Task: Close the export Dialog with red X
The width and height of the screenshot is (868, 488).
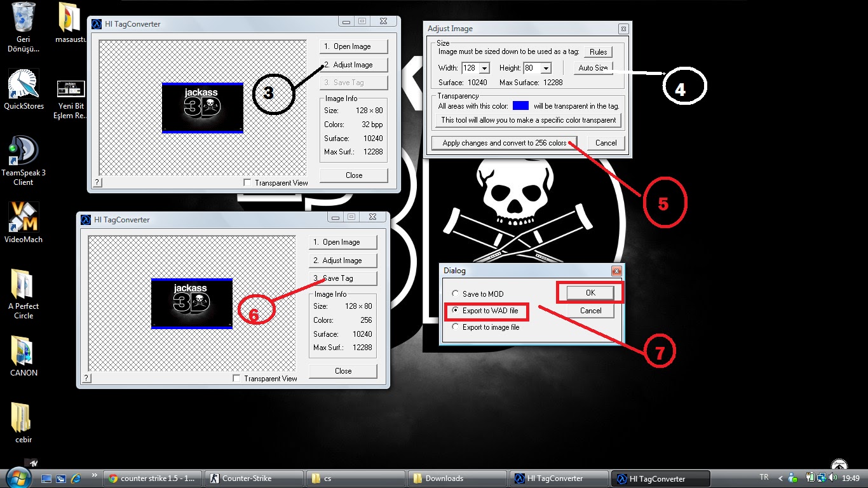Action: point(616,271)
